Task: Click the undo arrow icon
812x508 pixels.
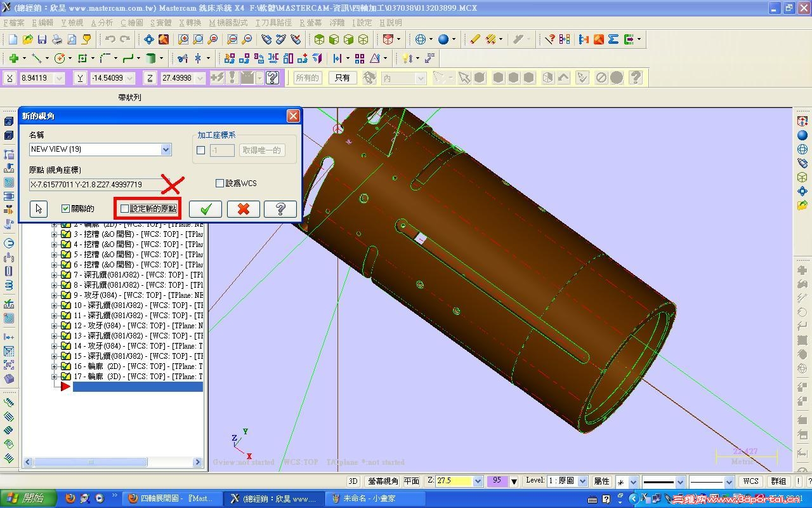Action: [110, 39]
